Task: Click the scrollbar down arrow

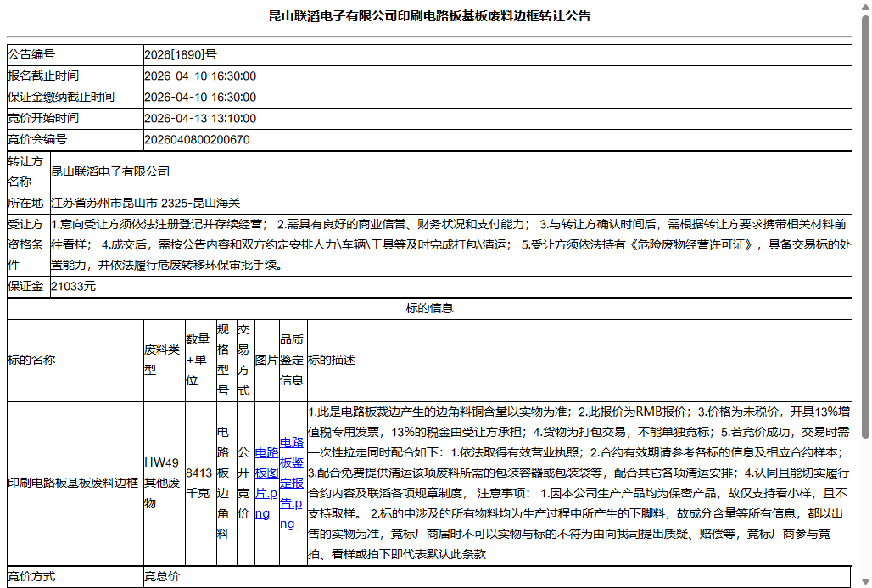Action: tap(865, 582)
